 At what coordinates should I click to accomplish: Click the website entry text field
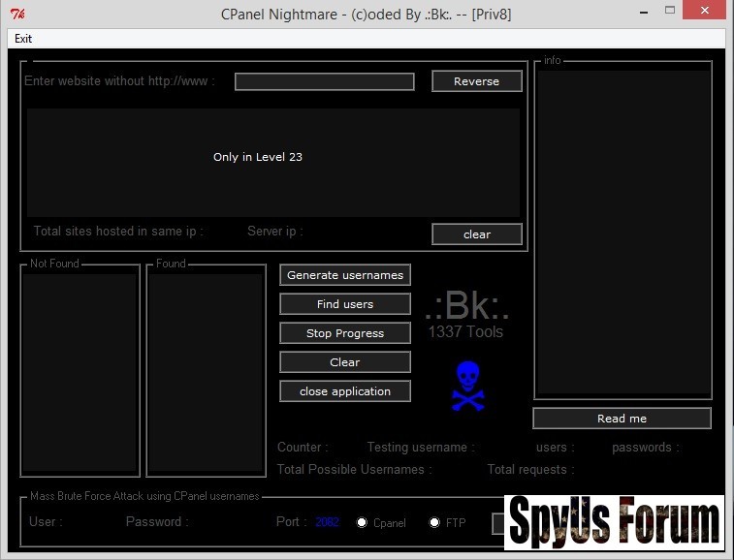[324, 82]
